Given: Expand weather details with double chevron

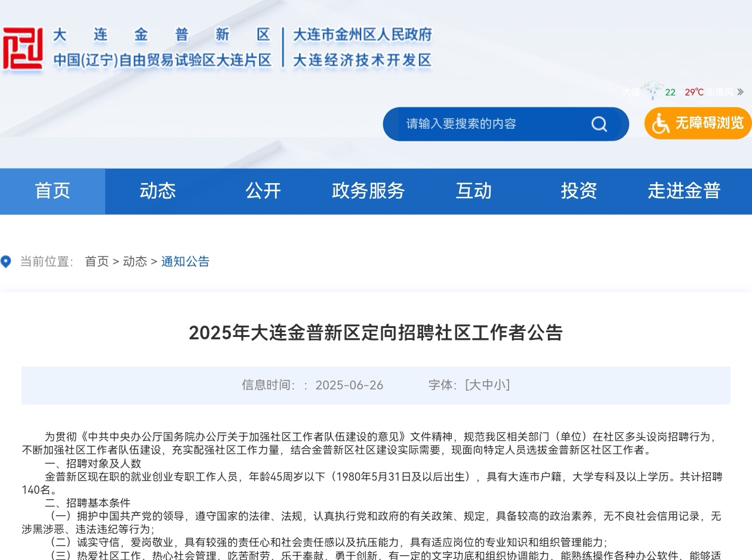Looking at the screenshot, I should pos(740,92).
